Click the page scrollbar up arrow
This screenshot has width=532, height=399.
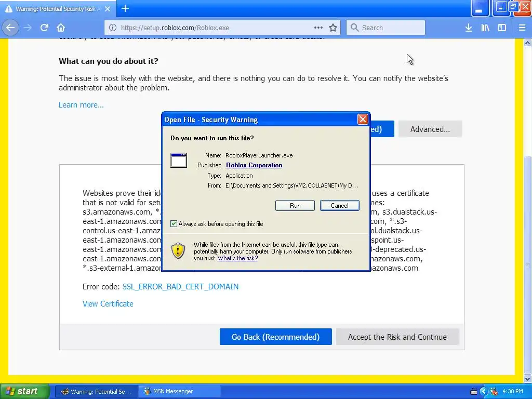527,43
